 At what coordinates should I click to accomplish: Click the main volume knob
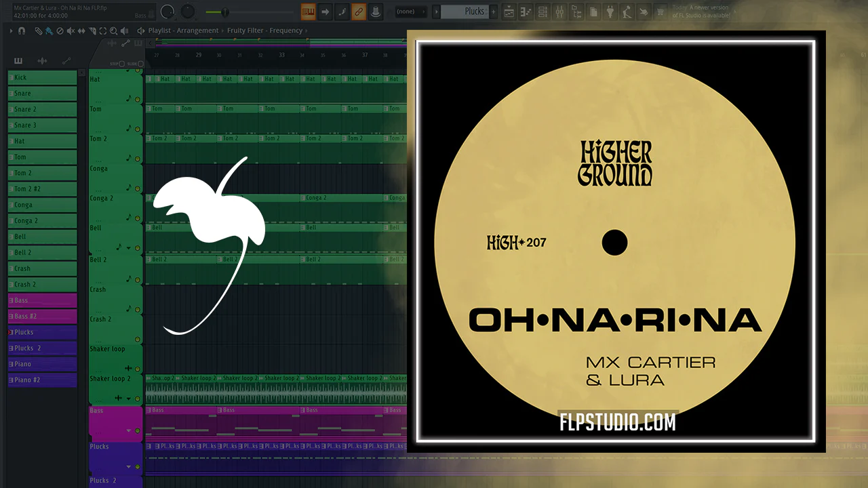(x=168, y=12)
